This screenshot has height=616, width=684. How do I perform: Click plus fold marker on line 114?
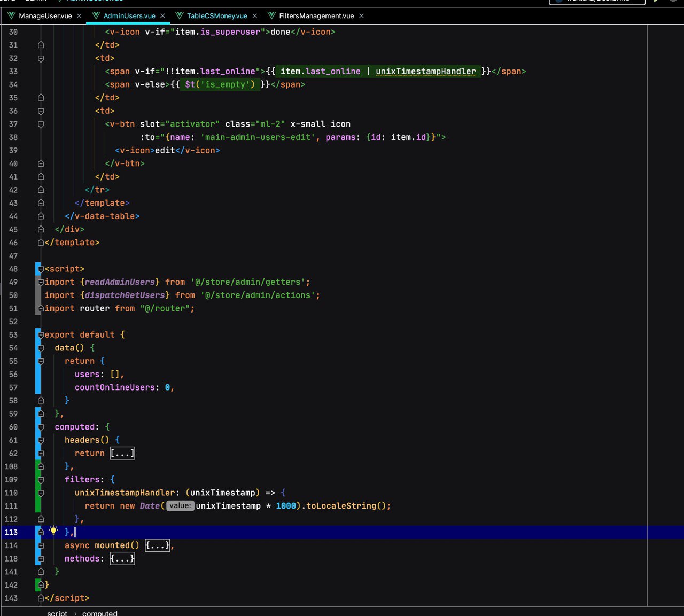click(x=41, y=545)
